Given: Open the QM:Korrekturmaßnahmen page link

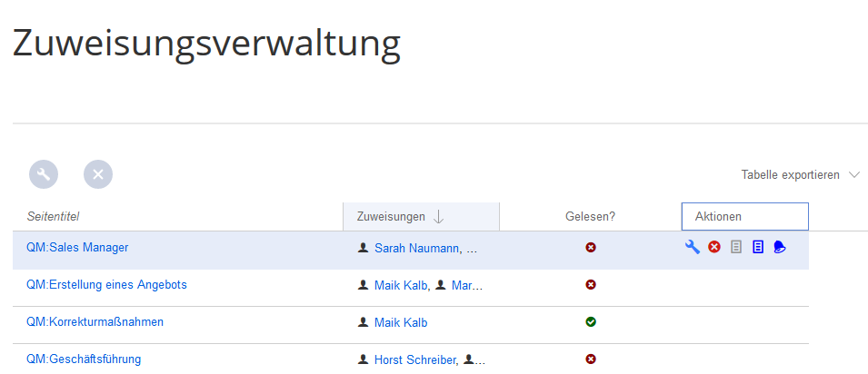Looking at the screenshot, I should point(95,322).
